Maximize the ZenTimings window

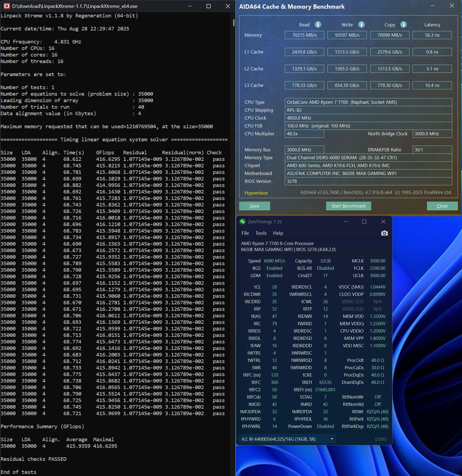pyautogui.click(x=364, y=222)
